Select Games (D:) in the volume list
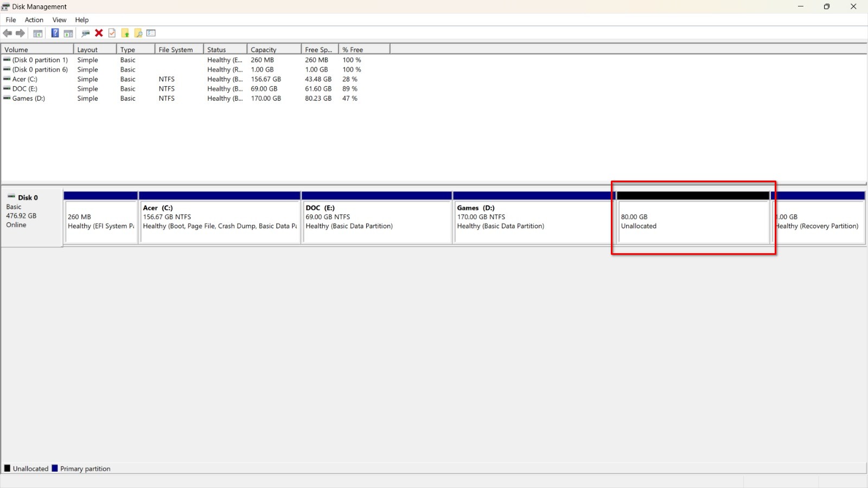 [28, 99]
